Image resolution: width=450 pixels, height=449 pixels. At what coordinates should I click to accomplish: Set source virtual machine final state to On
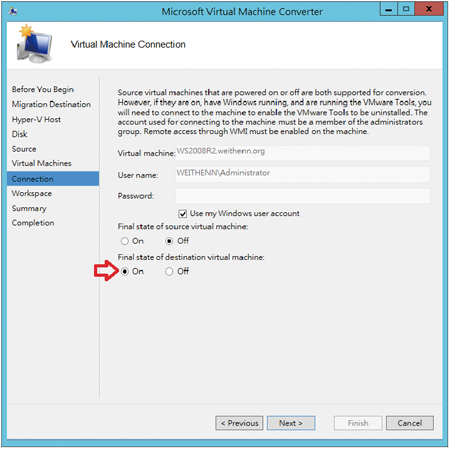(x=125, y=241)
